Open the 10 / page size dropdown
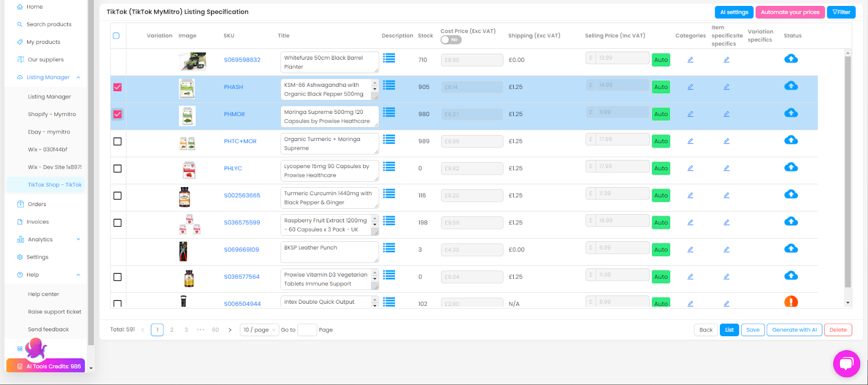Viewport: 868px width, 385px height. (259, 330)
